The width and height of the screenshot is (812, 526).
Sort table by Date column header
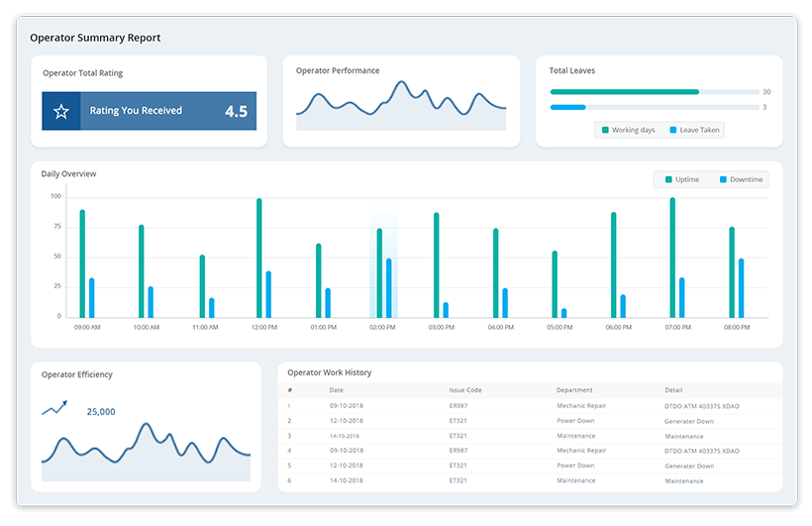337,390
